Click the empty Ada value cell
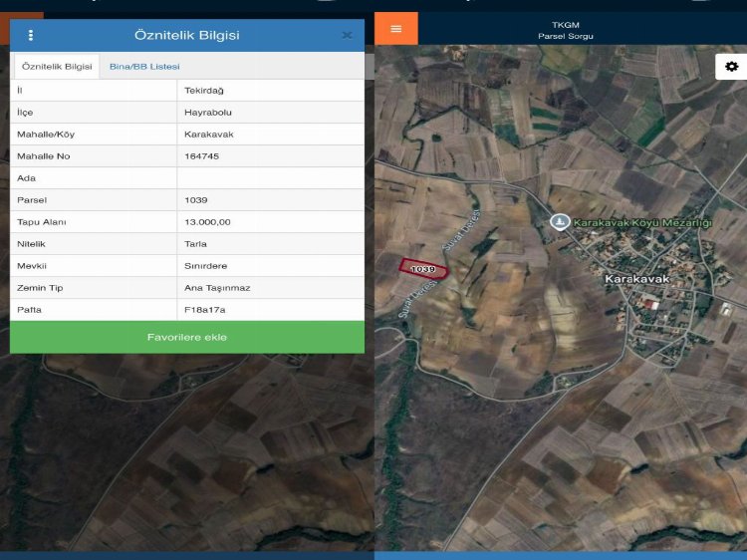747x560 pixels. pyautogui.click(x=269, y=178)
